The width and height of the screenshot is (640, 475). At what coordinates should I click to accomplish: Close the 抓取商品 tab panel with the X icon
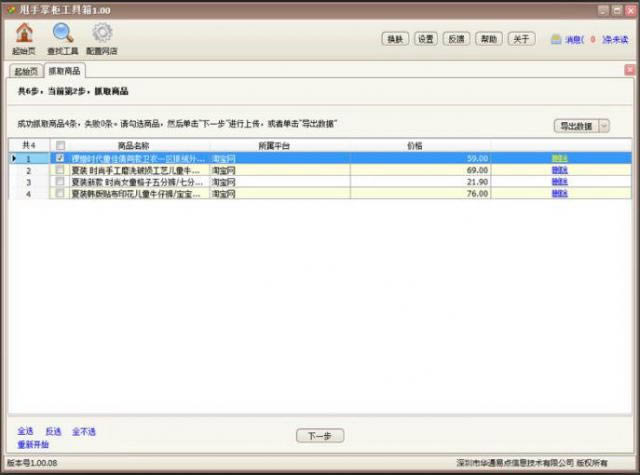click(629, 70)
